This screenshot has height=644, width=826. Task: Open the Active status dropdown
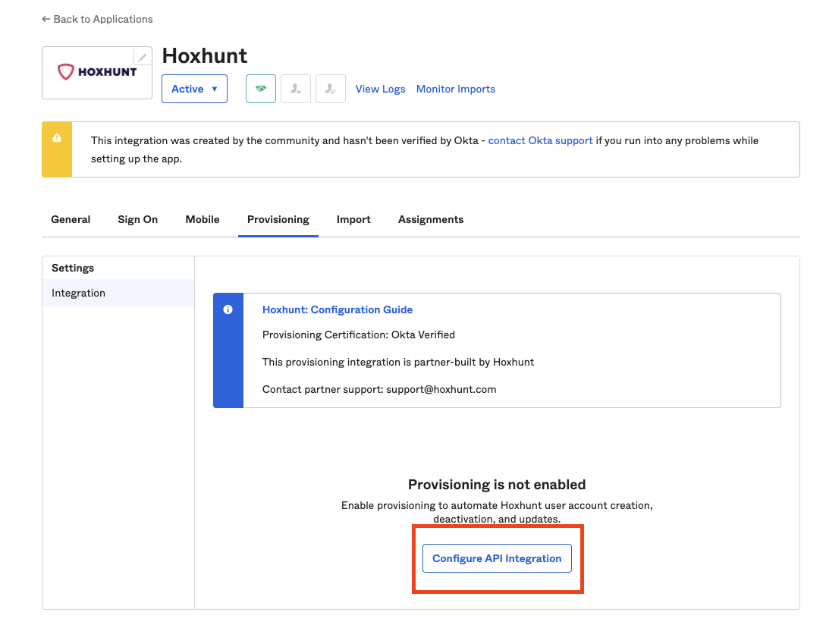(194, 89)
